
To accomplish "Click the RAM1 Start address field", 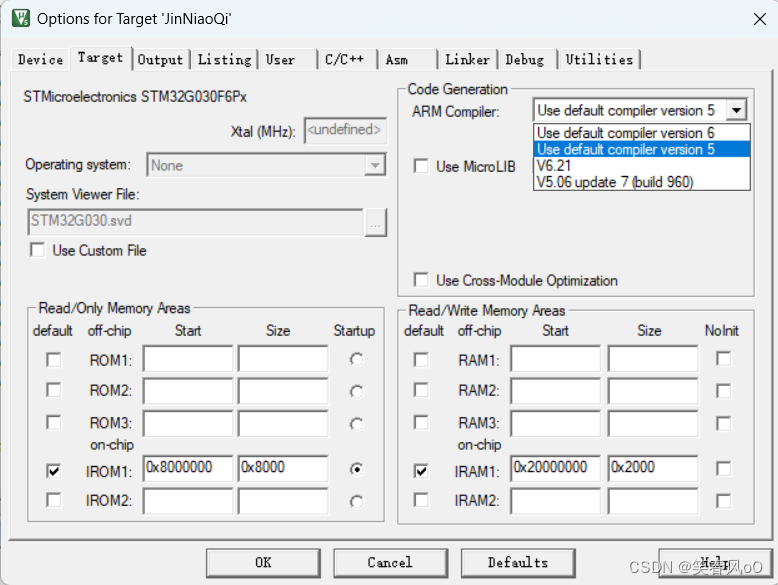I will click(x=556, y=359).
